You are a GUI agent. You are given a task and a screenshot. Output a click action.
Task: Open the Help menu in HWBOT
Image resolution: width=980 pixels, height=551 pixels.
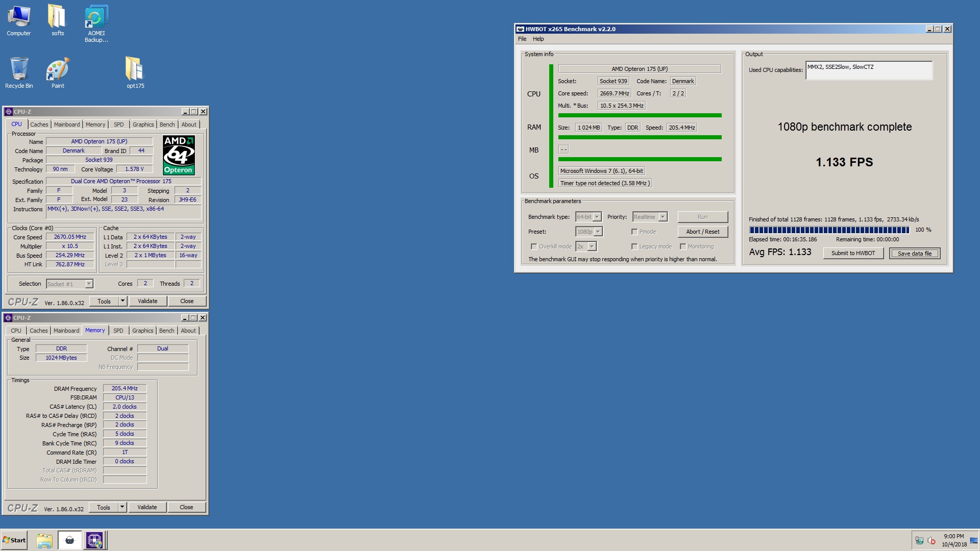coord(538,39)
